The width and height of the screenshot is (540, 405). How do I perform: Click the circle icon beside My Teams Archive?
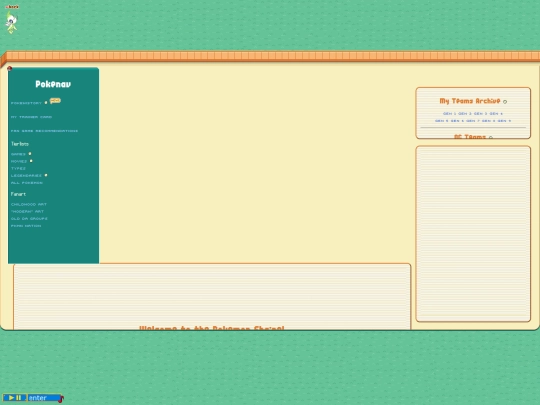tap(505, 102)
